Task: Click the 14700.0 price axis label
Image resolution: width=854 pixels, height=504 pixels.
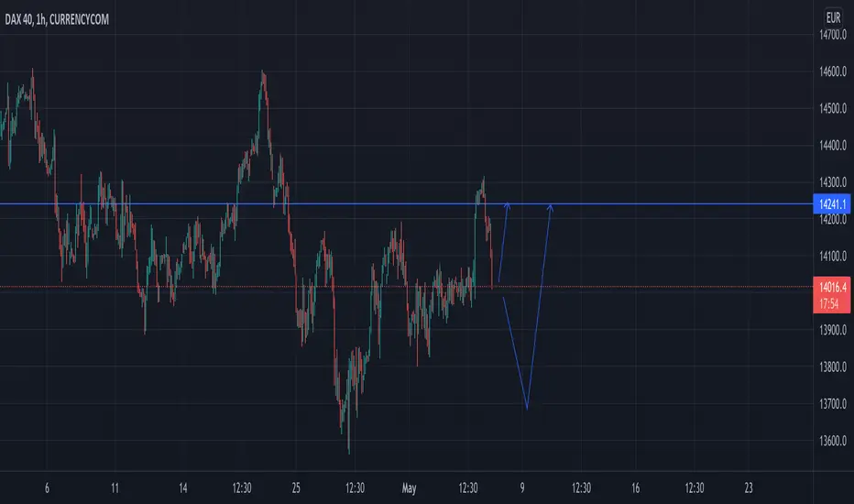Action: click(833, 35)
